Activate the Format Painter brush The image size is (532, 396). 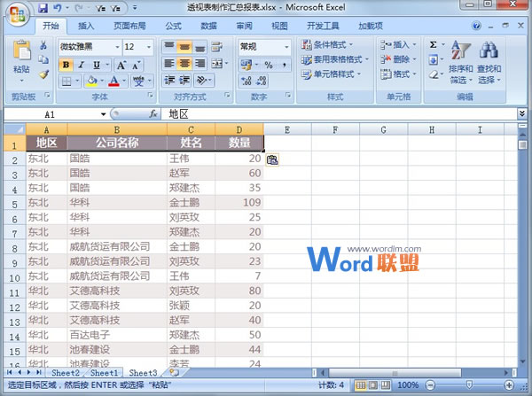43,74
